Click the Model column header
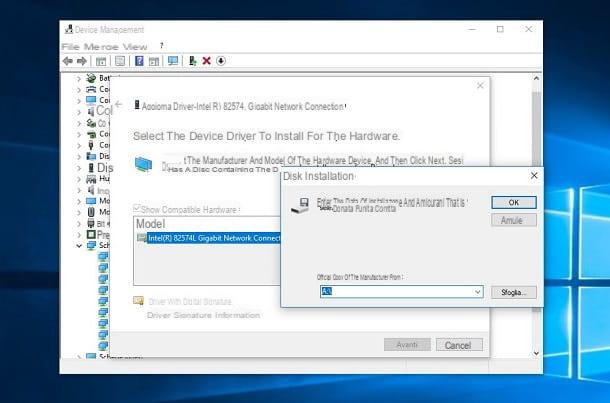The width and height of the screenshot is (610, 403). [151, 224]
